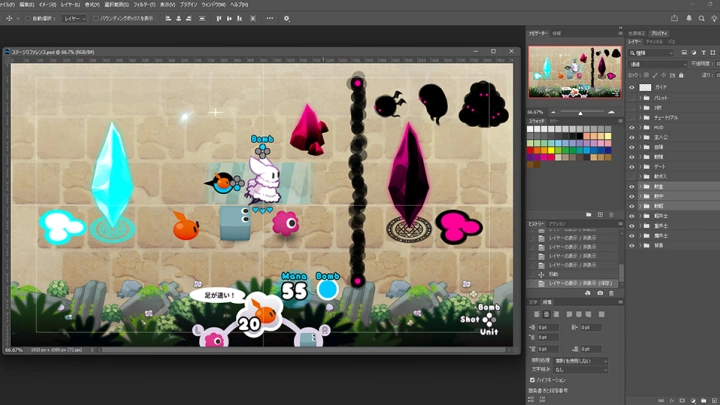
Task: Toggle the バウンディングボックスを表示 checkbox
Action: tap(96, 19)
